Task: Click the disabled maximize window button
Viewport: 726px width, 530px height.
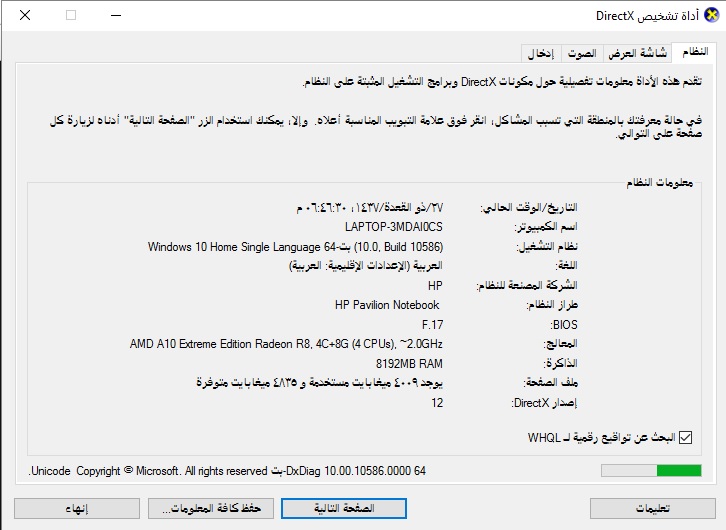Action: 71,15
